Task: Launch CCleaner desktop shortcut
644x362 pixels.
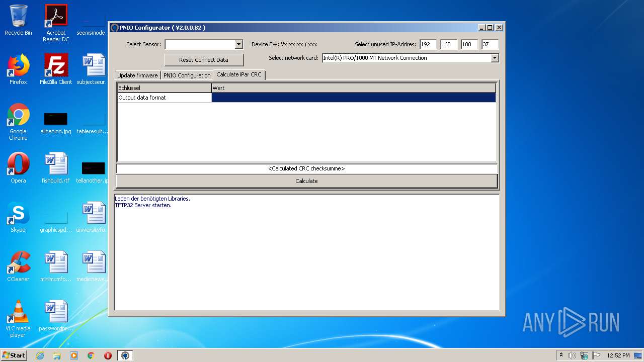Action: click(18, 266)
